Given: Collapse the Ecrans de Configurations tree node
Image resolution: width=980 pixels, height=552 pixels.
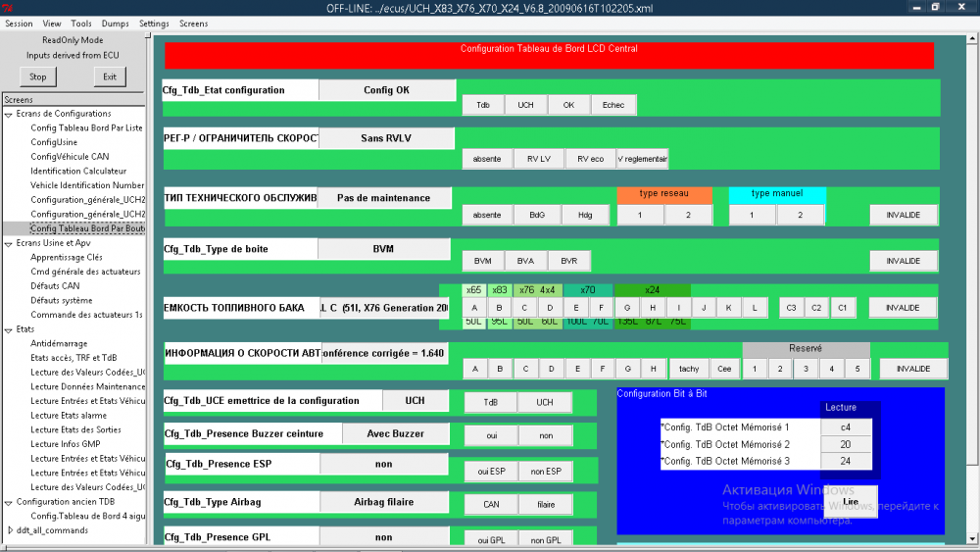Looking at the screenshot, I should click(9, 115).
